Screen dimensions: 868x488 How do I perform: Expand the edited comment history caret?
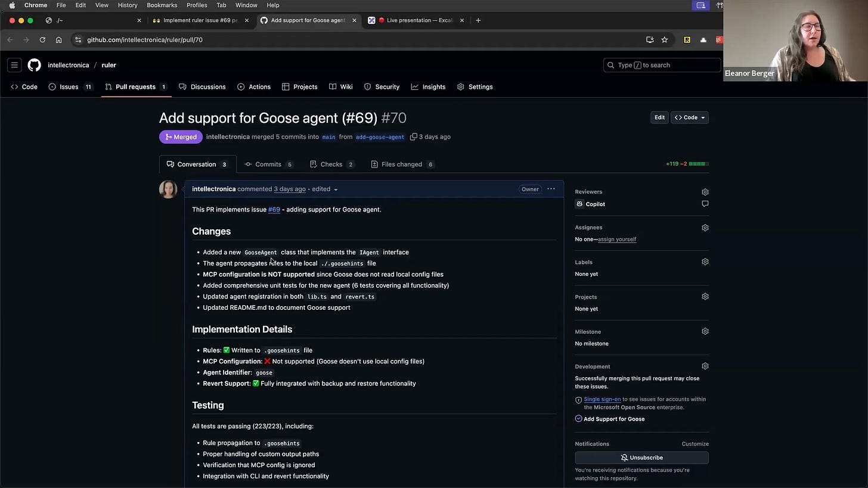tap(336, 189)
